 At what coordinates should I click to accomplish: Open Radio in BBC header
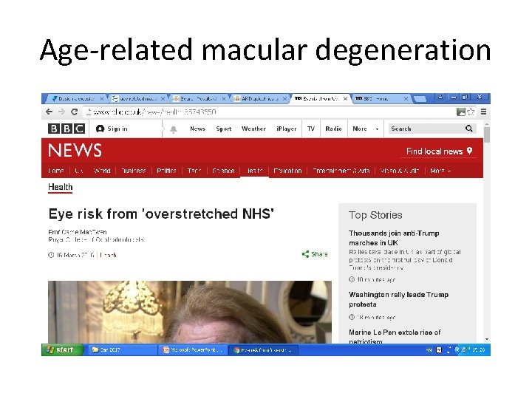click(333, 129)
